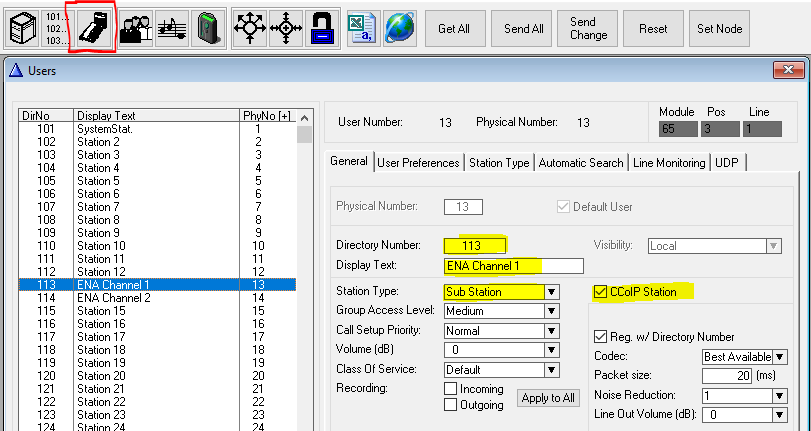Click the Directory Number field
Screen dimensions: 811x431
tap(474, 246)
